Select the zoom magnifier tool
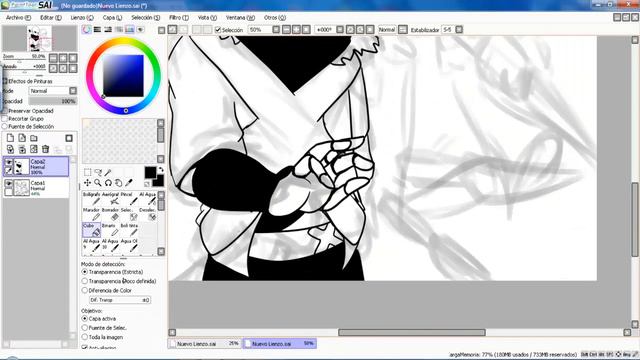The width and height of the screenshot is (640, 360). [98, 183]
